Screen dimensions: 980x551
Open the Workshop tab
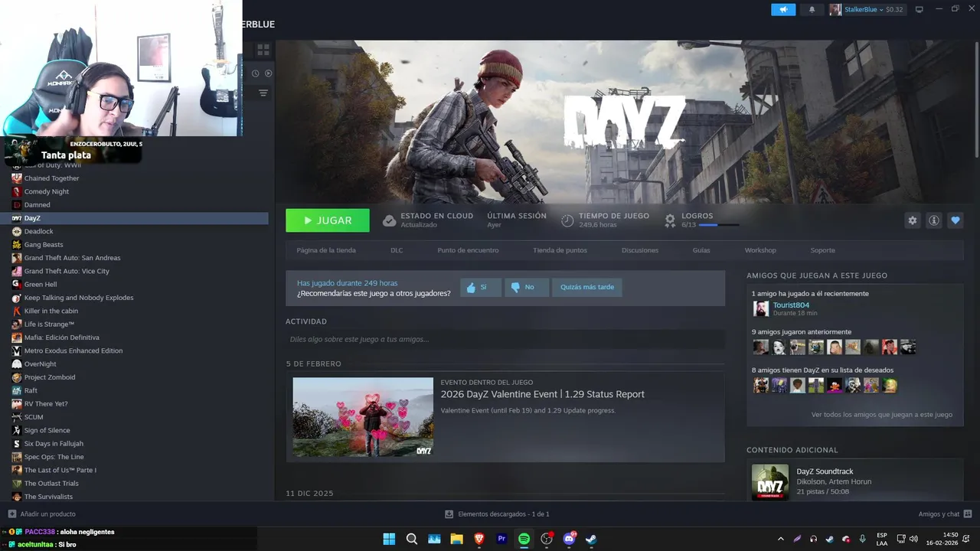click(x=760, y=250)
